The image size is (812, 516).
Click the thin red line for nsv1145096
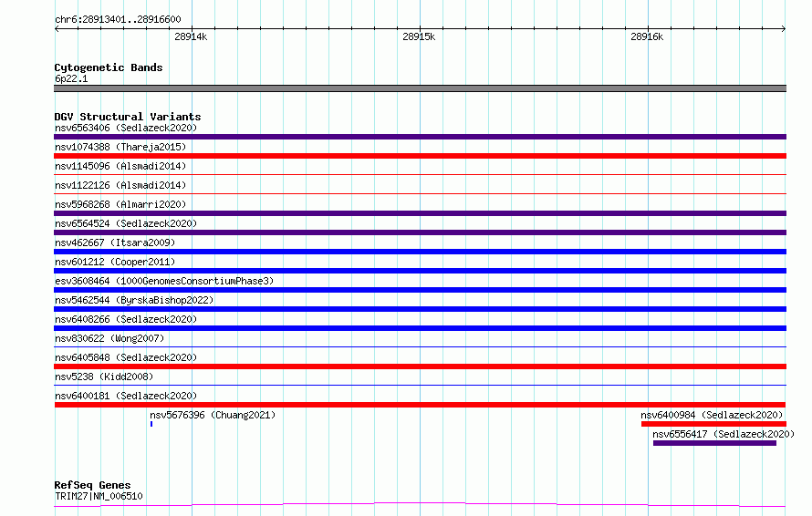click(x=420, y=175)
